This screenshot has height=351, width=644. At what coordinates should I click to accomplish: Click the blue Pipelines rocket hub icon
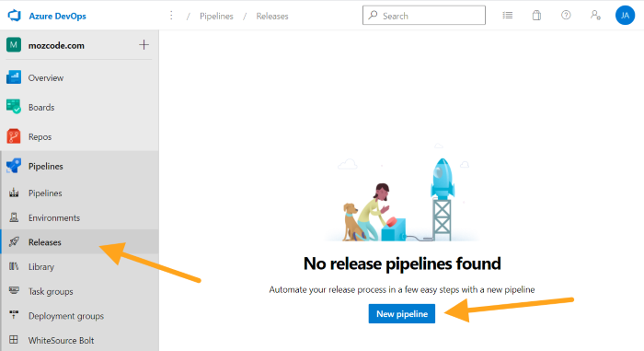pyautogui.click(x=14, y=166)
